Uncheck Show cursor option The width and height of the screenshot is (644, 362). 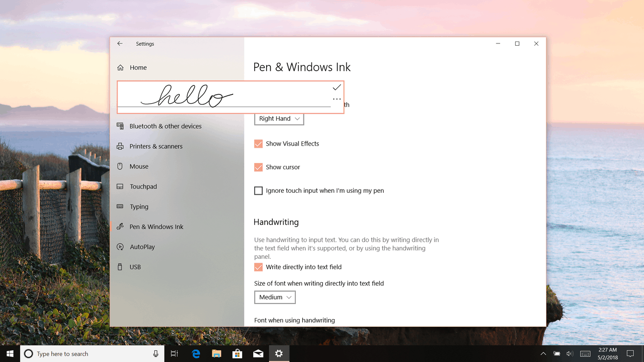[258, 167]
